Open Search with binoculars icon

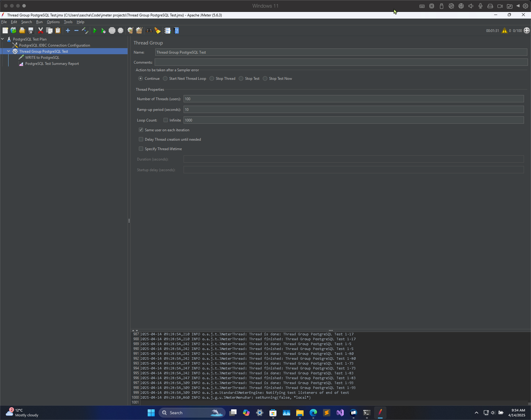pyautogui.click(x=149, y=30)
